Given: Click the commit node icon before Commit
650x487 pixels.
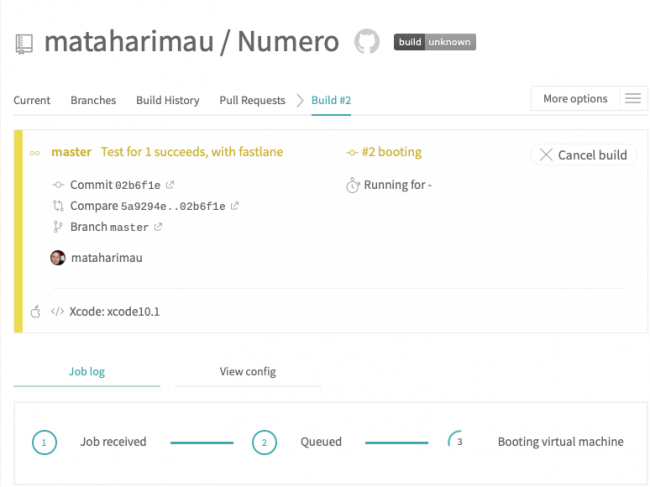Looking at the screenshot, I should 58,185.
